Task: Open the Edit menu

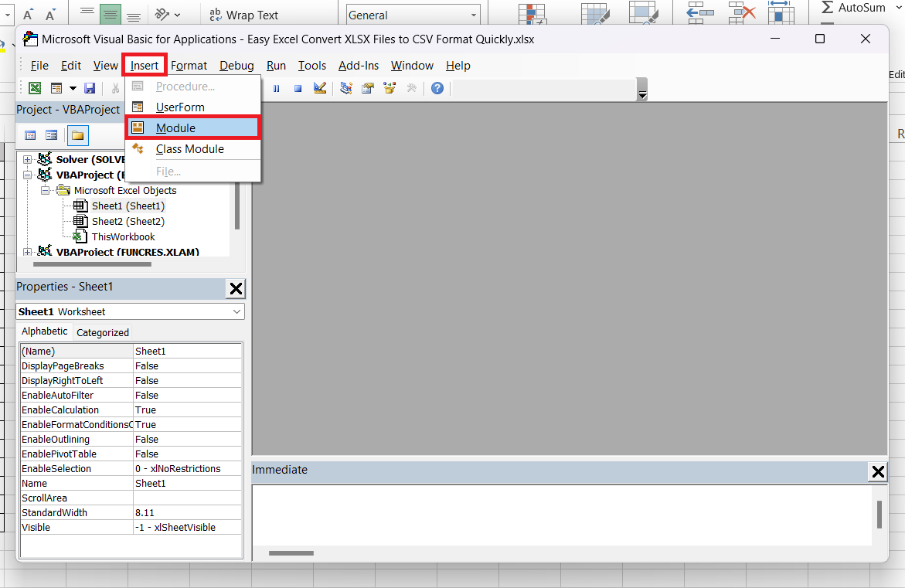Action: point(71,66)
